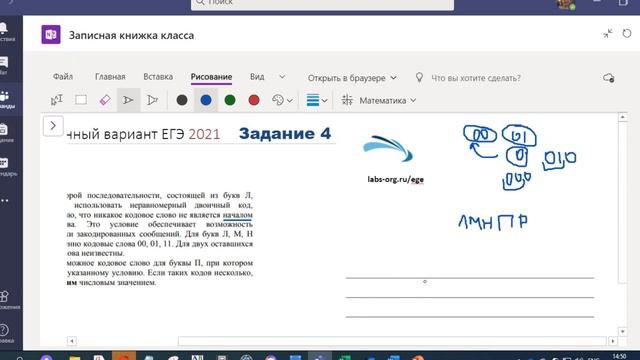Open Chat in Teams sidebar

[4, 65]
